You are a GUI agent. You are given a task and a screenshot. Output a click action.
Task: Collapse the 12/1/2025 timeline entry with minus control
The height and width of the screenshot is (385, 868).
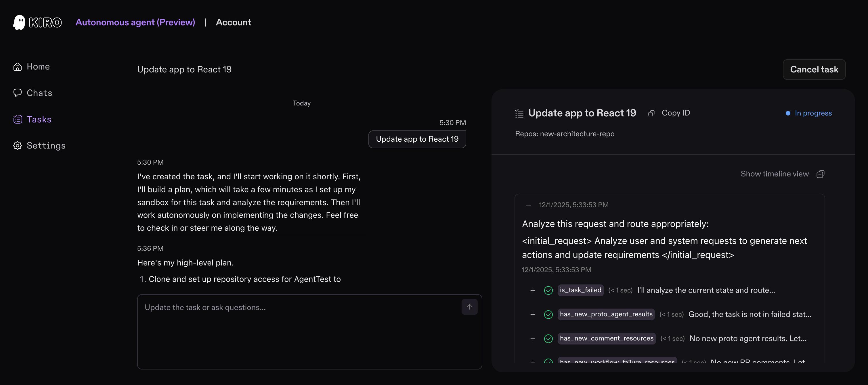(x=528, y=205)
